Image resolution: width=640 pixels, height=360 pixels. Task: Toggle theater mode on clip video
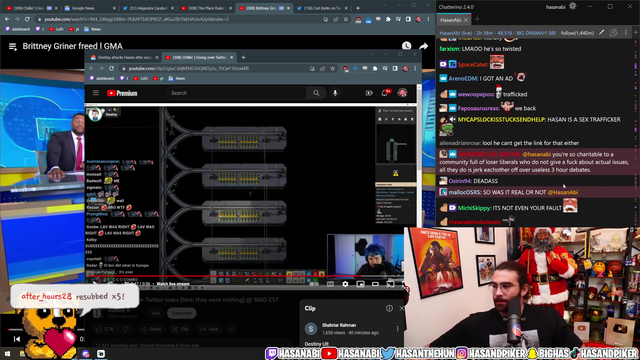pos(375,284)
